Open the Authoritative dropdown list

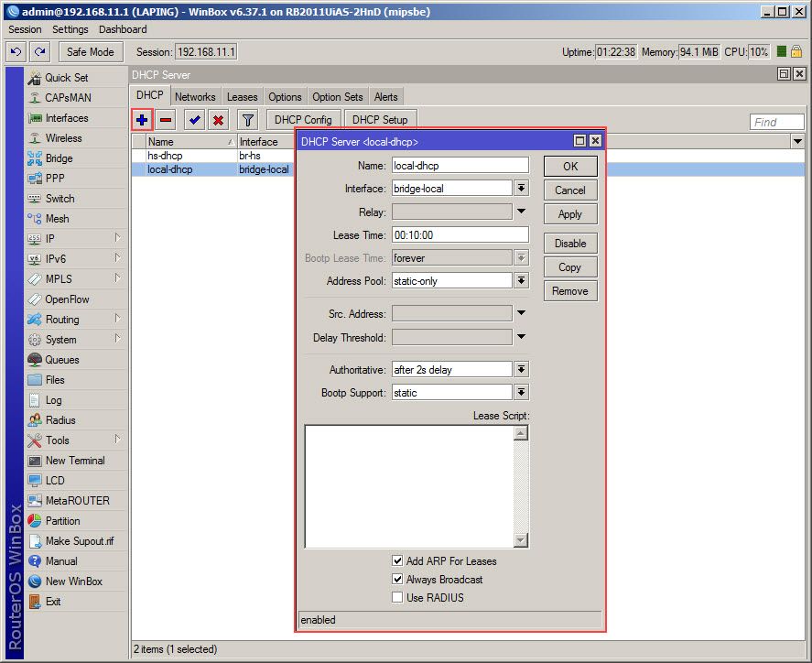click(x=521, y=369)
